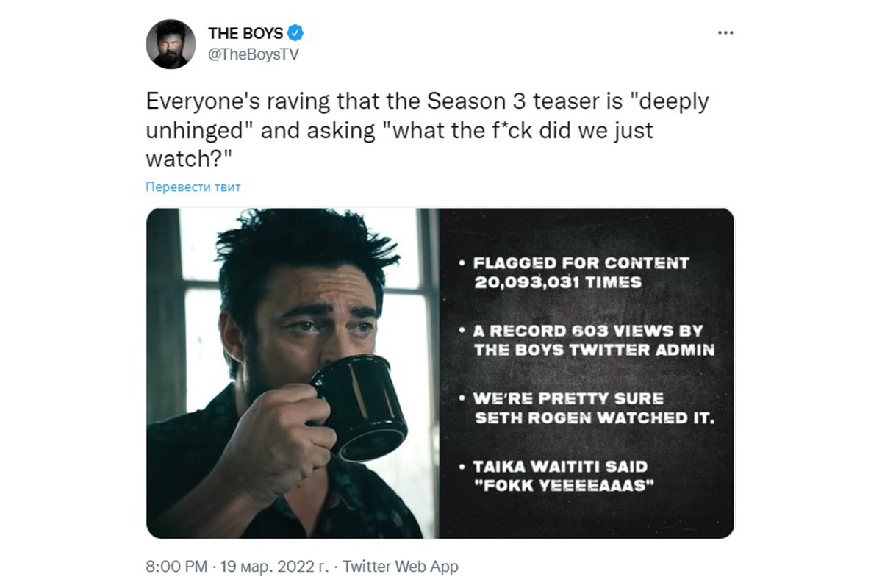Open THE BOYS display name link

pos(245,33)
